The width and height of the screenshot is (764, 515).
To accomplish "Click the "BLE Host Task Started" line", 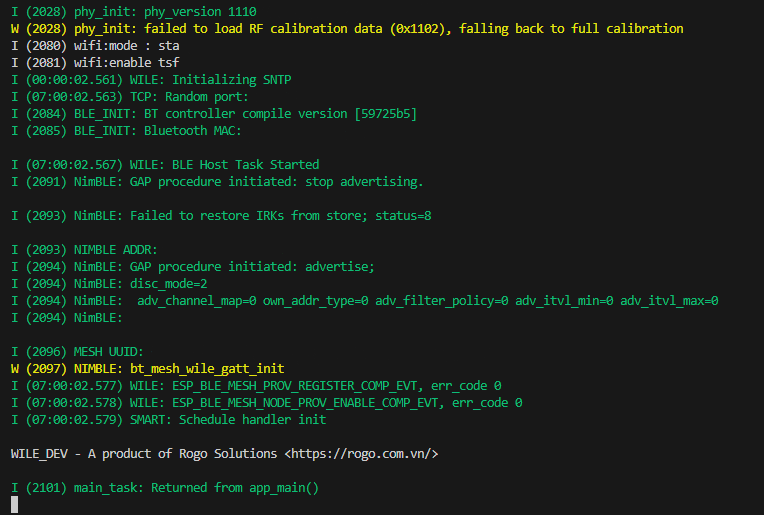I will coord(165,165).
